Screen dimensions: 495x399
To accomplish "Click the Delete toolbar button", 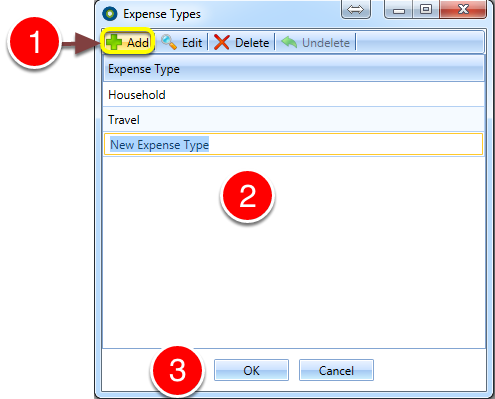I will (x=241, y=43).
